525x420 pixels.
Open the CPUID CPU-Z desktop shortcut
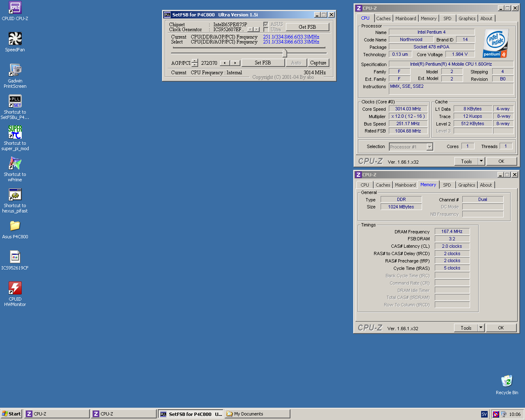tap(15, 7)
